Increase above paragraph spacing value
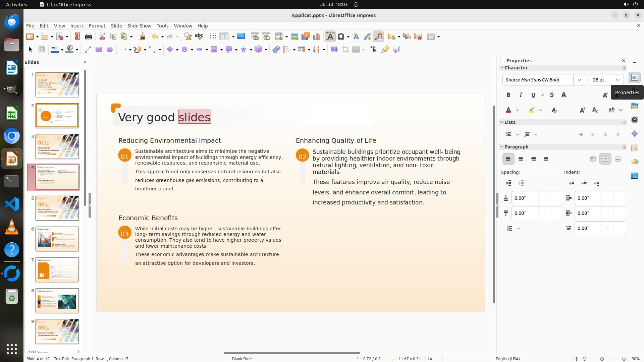Screen dimensions: 644x362 556,198
